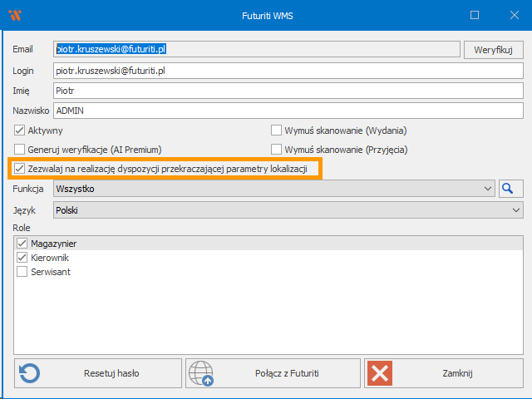This screenshot has width=532, height=399.
Task: Enable Wymuś skanowanie (Wydania) option
Action: pos(277,131)
